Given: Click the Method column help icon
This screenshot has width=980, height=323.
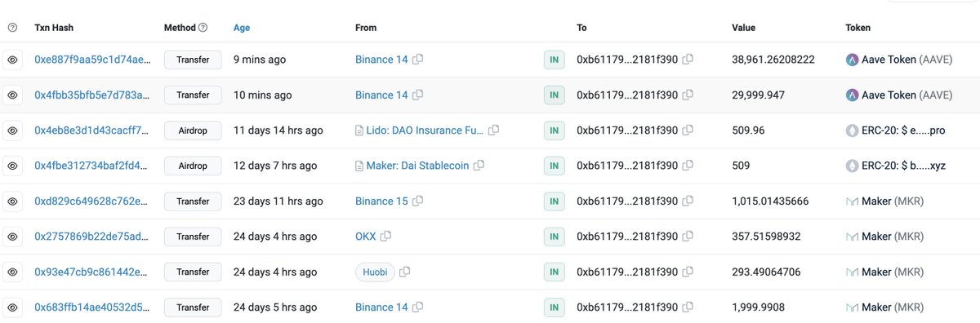Looking at the screenshot, I should (x=203, y=28).
